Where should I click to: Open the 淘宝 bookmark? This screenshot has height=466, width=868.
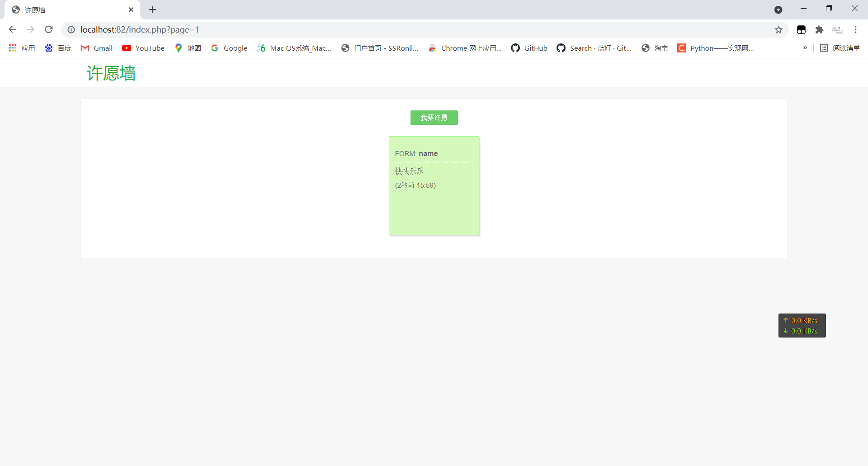click(654, 48)
